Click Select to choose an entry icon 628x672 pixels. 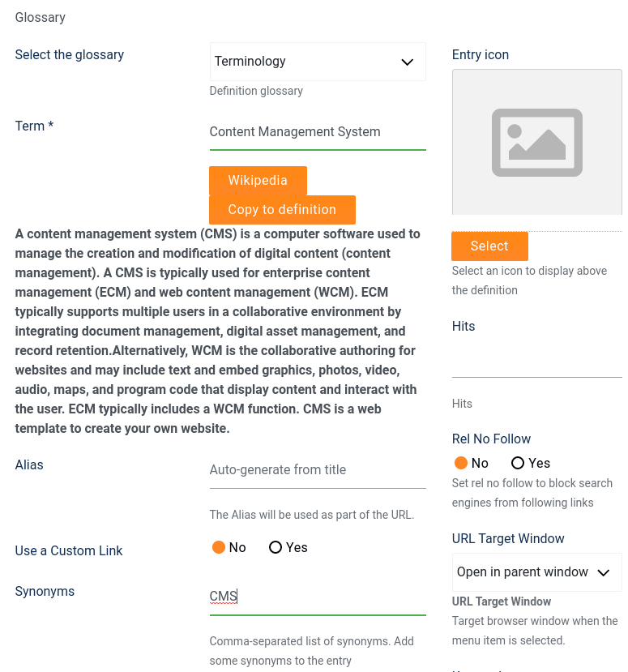pyautogui.click(x=489, y=246)
